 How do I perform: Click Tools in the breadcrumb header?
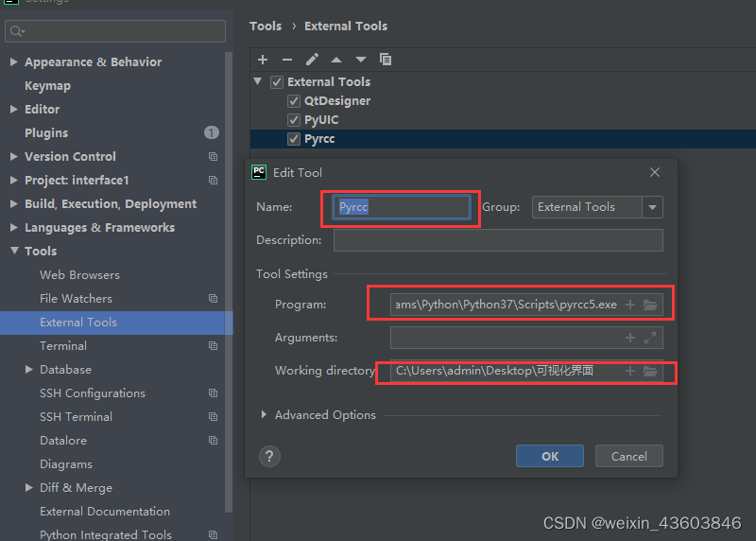(x=266, y=26)
